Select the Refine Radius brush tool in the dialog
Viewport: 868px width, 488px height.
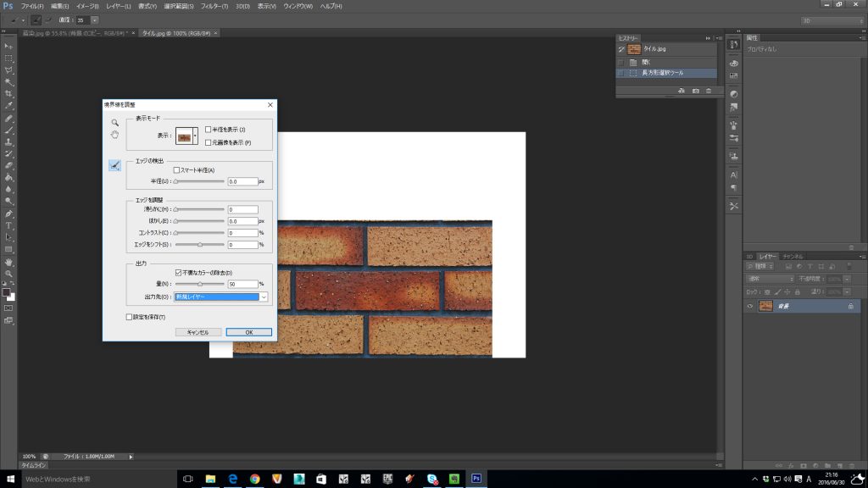pyautogui.click(x=114, y=166)
